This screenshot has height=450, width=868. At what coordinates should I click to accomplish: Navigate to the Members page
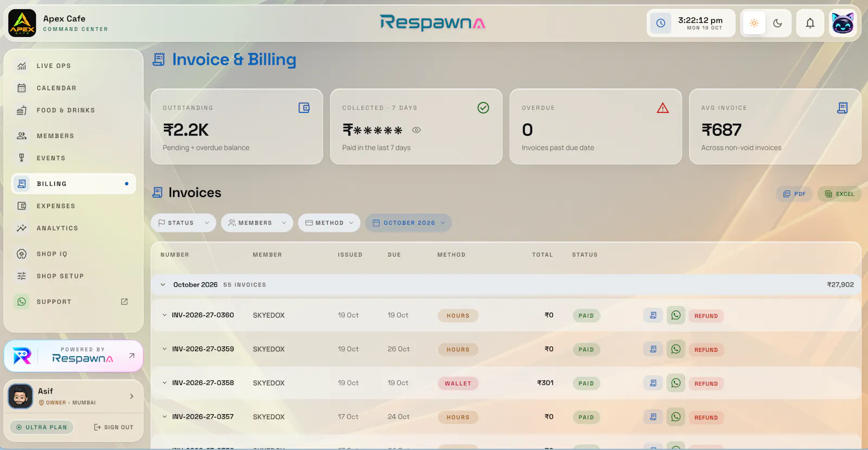(74, 136)
